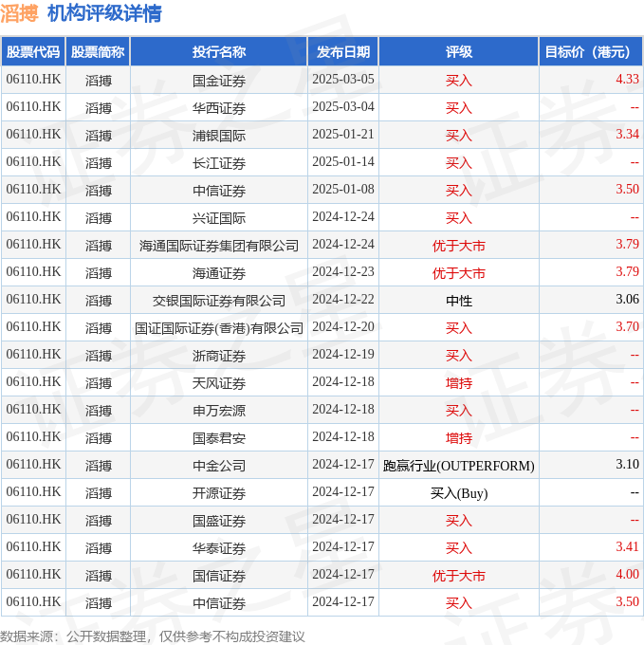Screen dimensions: 644x645
Task: Click the target price 4.33
Action: tap(627, 79)
